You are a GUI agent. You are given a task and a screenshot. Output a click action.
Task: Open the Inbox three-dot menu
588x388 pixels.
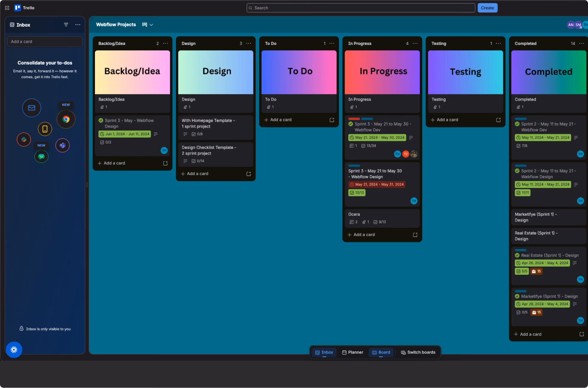[78, 25]
